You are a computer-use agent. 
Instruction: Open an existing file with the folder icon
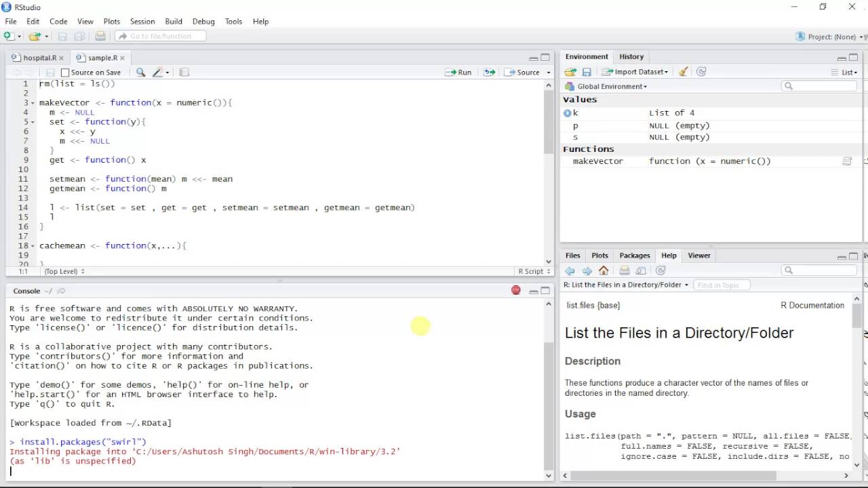34,36
